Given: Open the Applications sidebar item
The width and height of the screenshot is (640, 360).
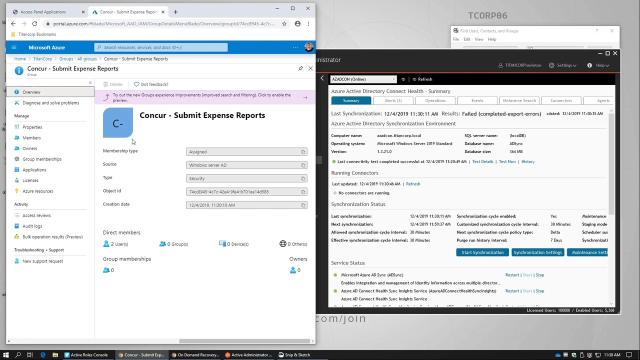Looking at the screenshot, I should tap(34, 170).
